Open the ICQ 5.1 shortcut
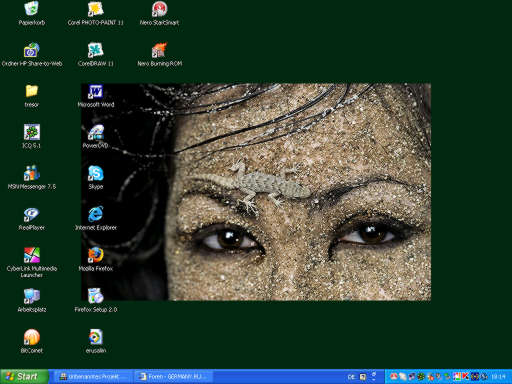The width and height of the screenshot is (512, 384). (32, 132)
